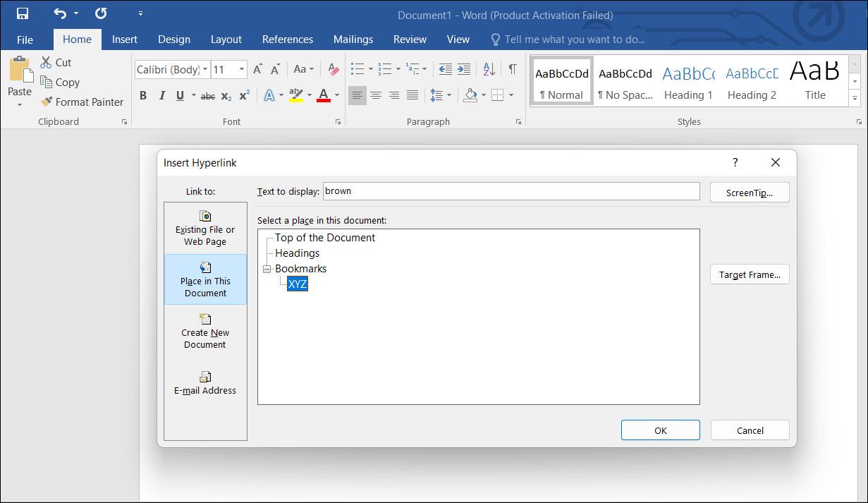Open Line and Paragraph Spacing menu
The height and width of the screenshot is (503, 868).
(441, 95)
